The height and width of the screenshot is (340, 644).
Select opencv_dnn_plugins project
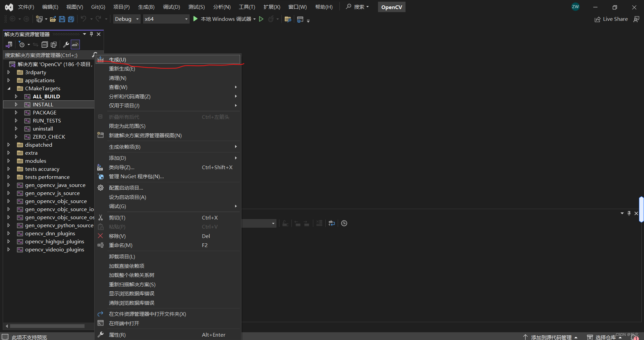coord(50,233)
